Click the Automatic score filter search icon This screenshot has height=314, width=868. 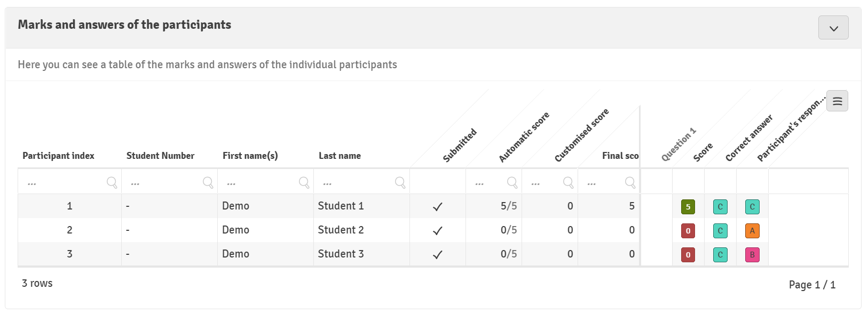pos(512,182)
